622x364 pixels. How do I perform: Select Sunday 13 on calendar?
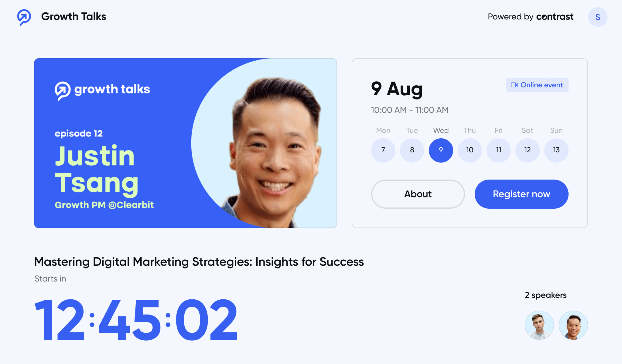click(556, 150)
